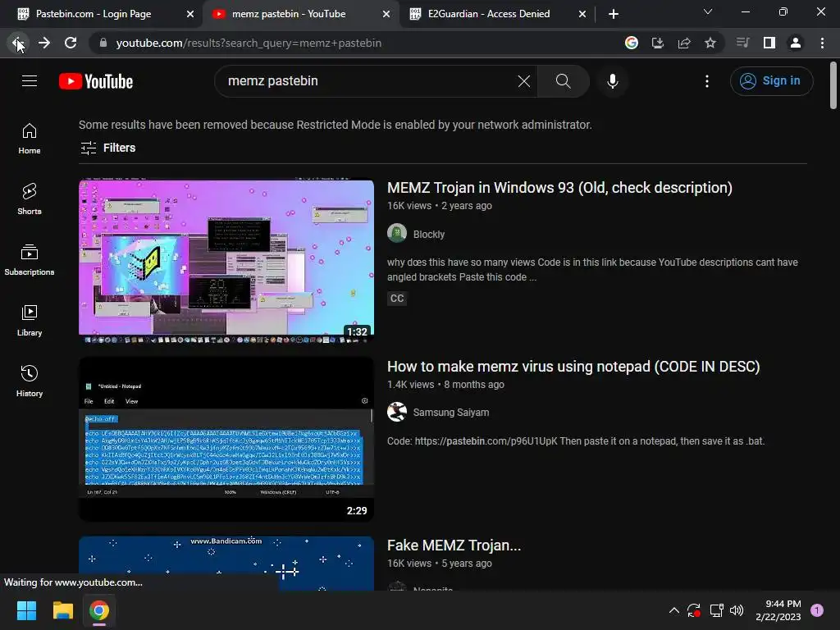Open the Fake MEMZ Trojan video title

[454, 546]
